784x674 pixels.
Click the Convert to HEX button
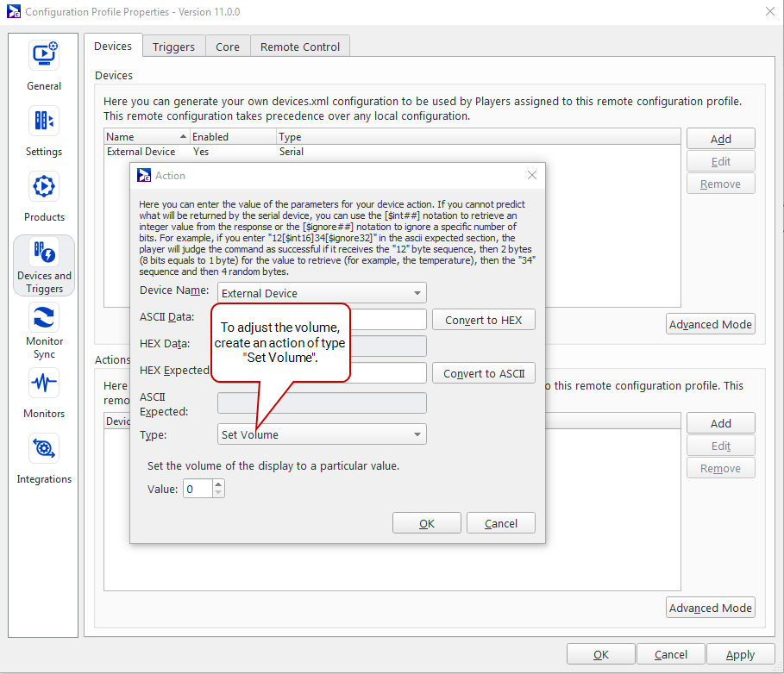[483, 320]
